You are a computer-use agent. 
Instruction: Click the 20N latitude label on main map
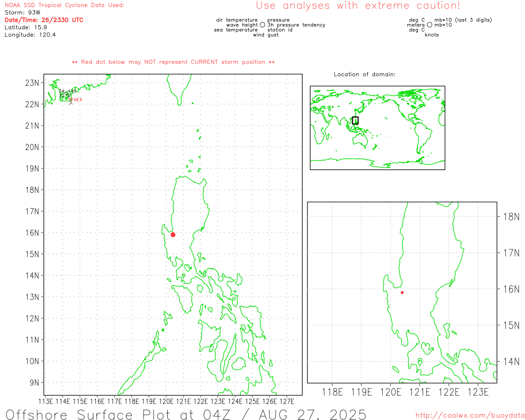(x=32, y=147)
